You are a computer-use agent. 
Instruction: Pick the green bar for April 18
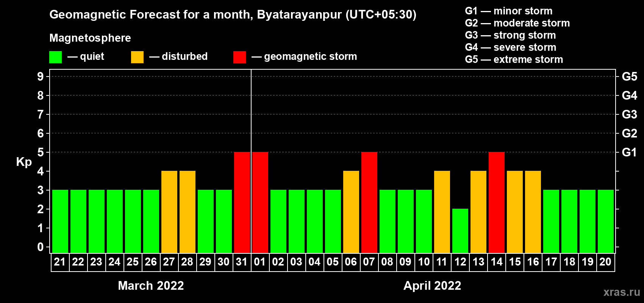(x=569, y=222)
